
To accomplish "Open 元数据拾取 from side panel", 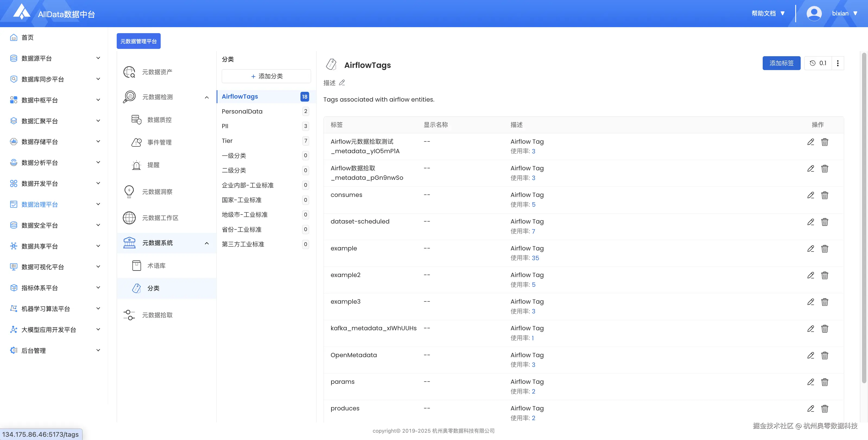I will [x=157, y=315].
